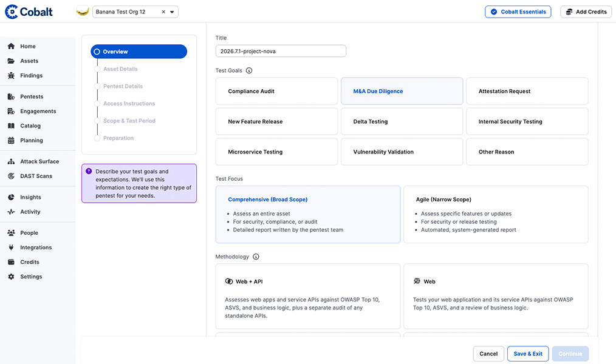Image resolution: width=616 pixels, height=364 pixels.
Task: Expand the Banana Test Org 12 dropdown
Action: [x=171, y=11]
